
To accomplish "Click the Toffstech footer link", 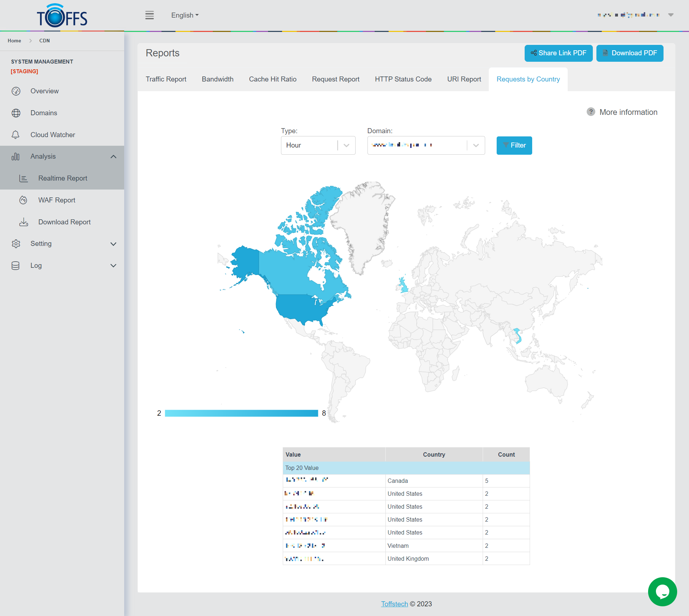I will [x=394, y=604].
